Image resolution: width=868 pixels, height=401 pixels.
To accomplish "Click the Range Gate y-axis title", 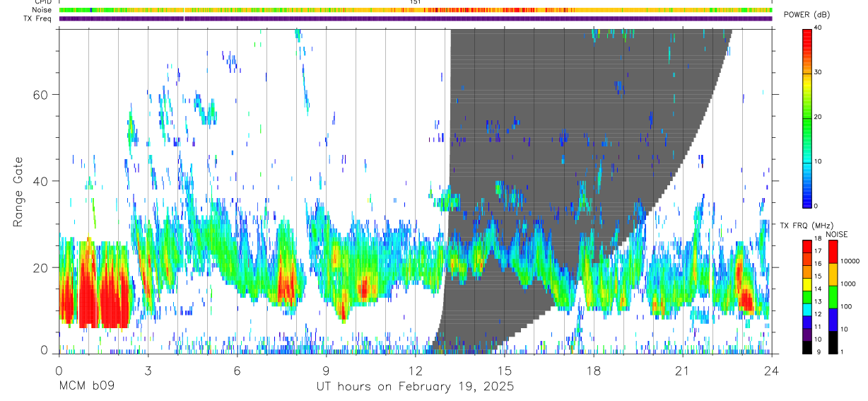I will [x=19, y=192].
